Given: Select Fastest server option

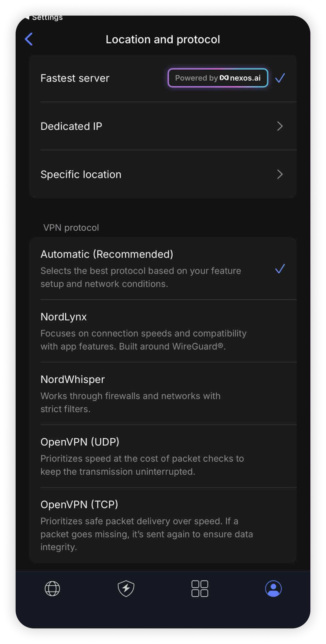Looking at the screenshot, I should click(x=75, y=78).
